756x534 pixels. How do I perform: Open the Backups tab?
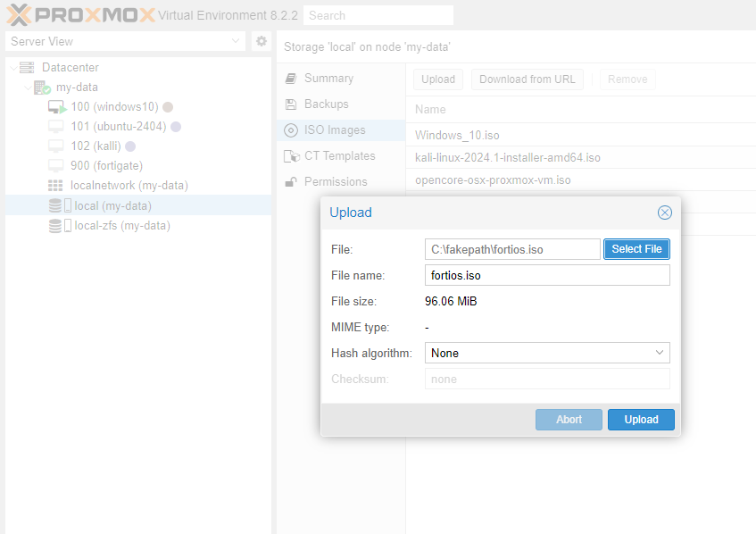pyautogui.click(x=341, y=104)
